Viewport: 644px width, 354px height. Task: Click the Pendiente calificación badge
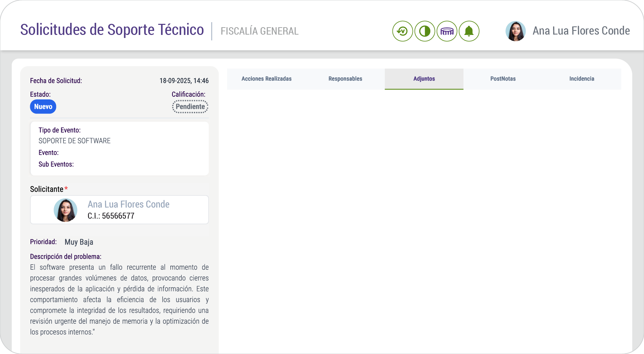tap(190, 106)
